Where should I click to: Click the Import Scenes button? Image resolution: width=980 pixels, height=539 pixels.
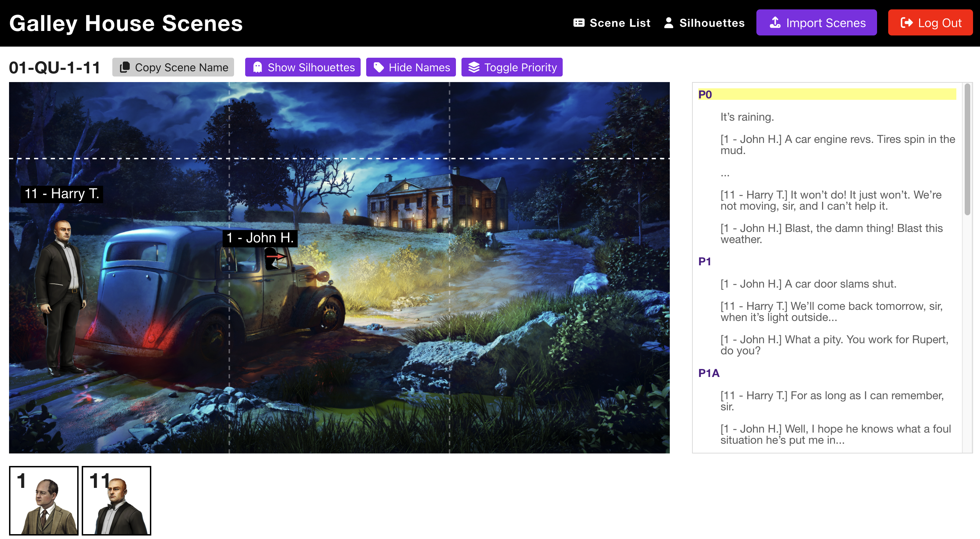point(817,23)
